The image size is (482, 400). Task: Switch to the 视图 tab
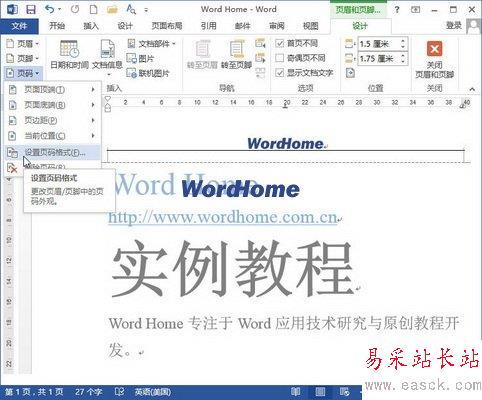click(310, 26)
